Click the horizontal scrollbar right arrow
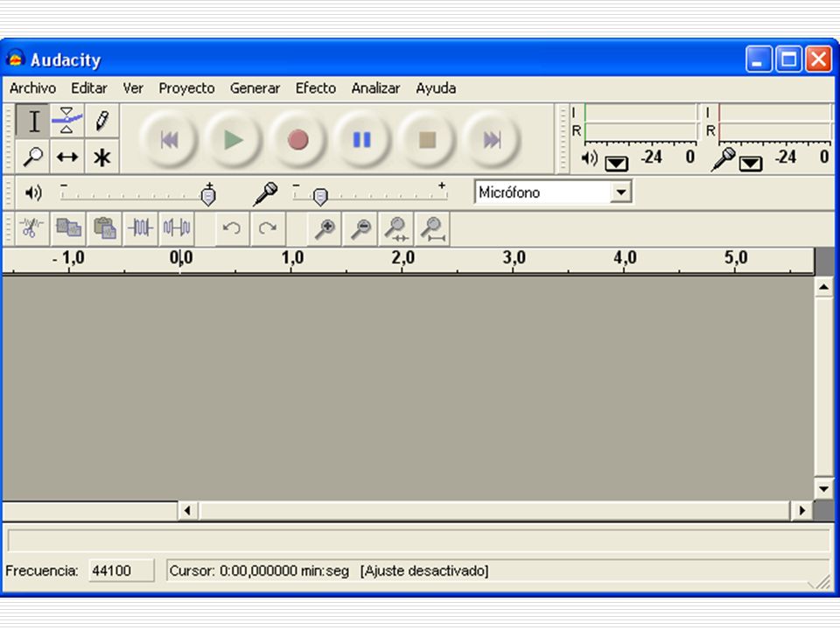The height and width of the screenshot is (630, 840). [801, 510]
